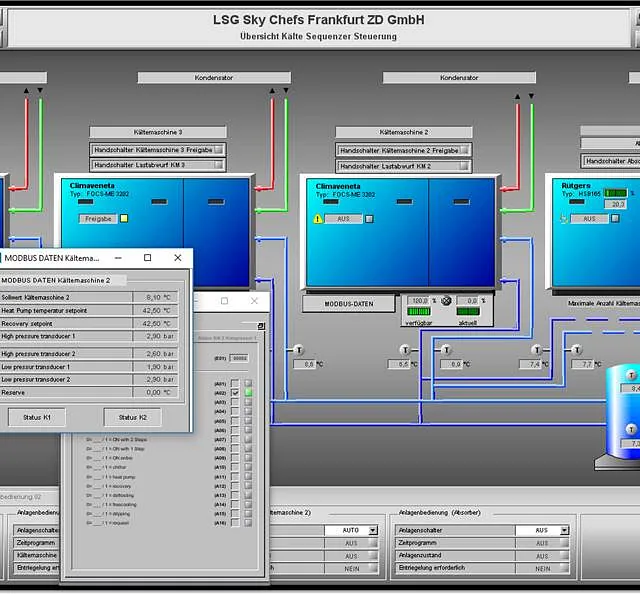
Task: Click the Sollwert Kältemaschine 2 value 8,10 °C
Action: point(156,297)
